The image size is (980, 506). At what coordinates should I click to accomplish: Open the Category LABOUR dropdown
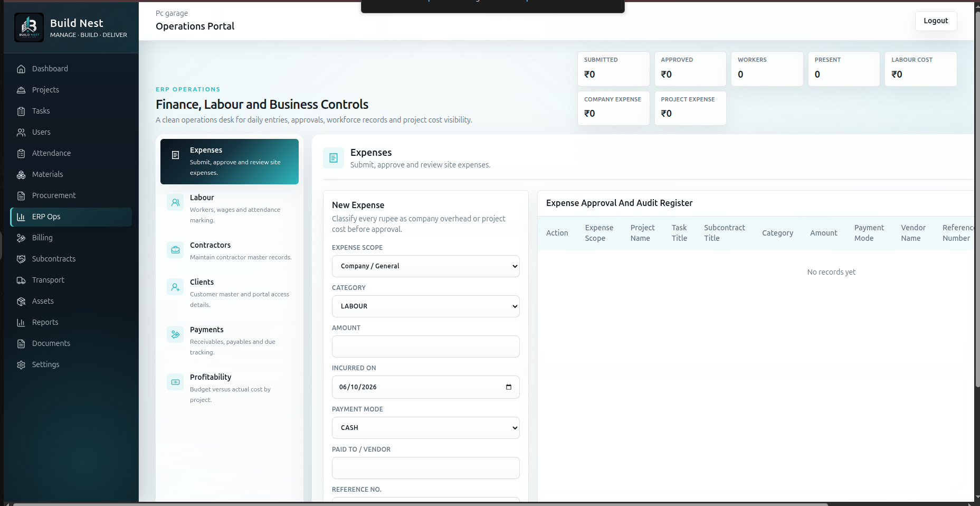pyautogui.click(x=426, y=306)
